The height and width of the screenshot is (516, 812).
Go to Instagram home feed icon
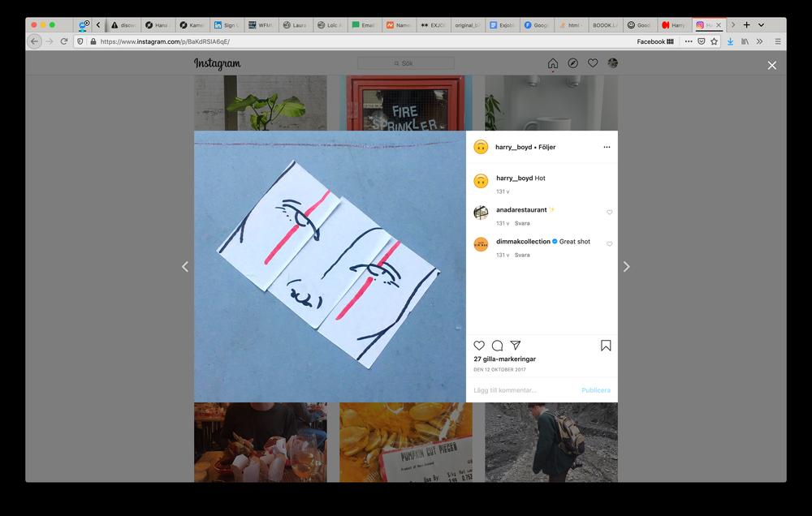[x=553, y=63]
